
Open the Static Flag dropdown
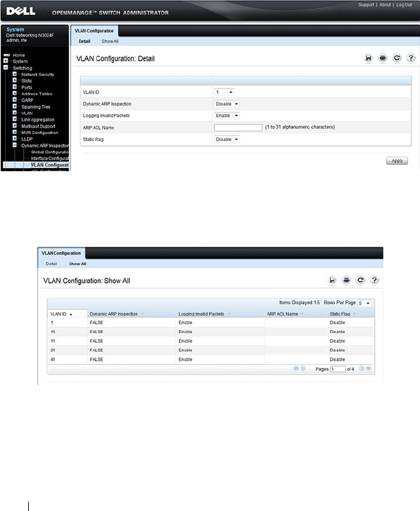[227, 140]
